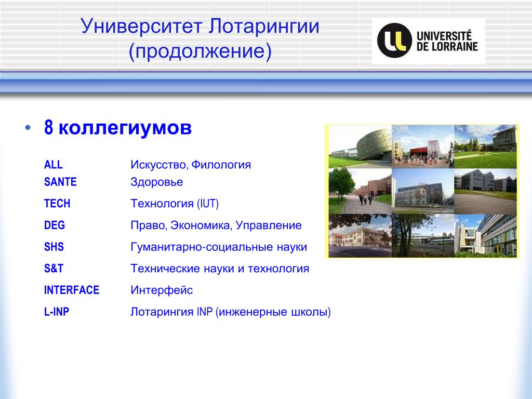The image size is (532, 399).
Task: Select the 'SHS' abbreviation
Action: [54, 247]
